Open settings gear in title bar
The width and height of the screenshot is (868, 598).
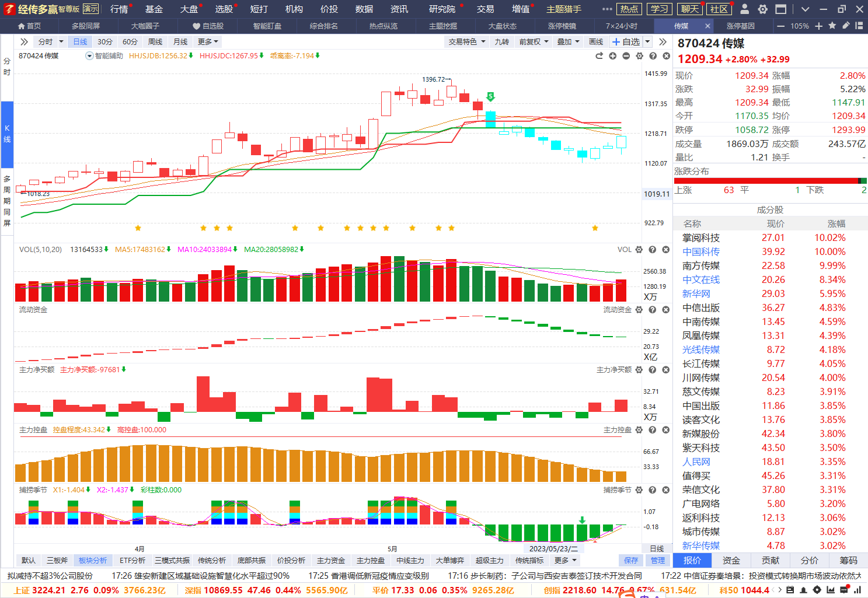[762, 9]
